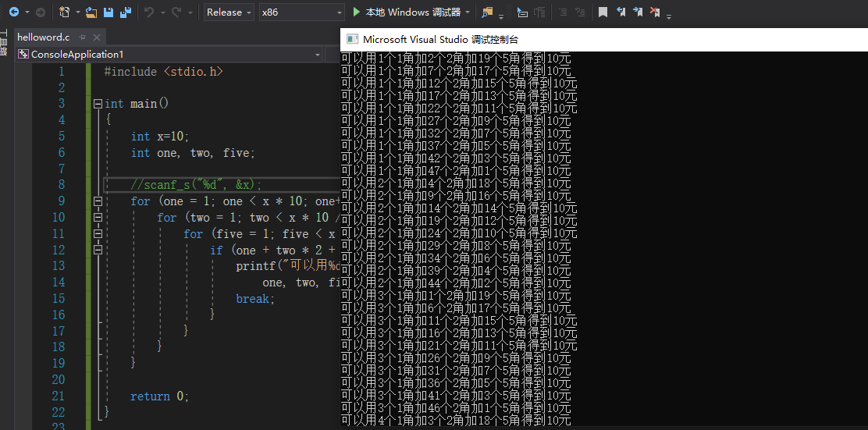868x430 pixels.
Task: Click the Undo icon
Action: point(149,12)
